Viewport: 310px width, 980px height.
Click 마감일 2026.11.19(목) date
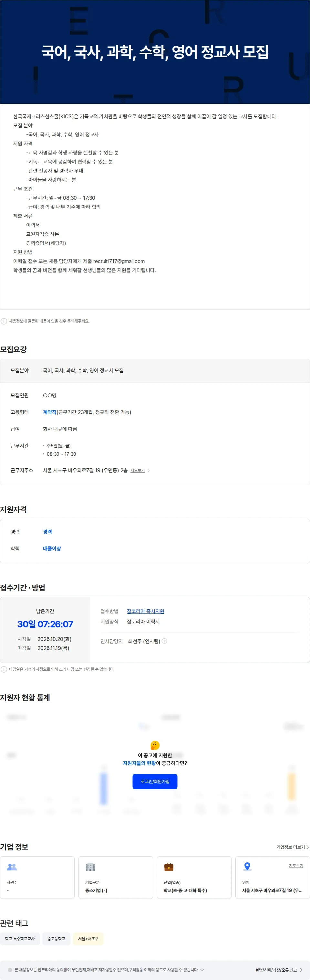point(53,648)
